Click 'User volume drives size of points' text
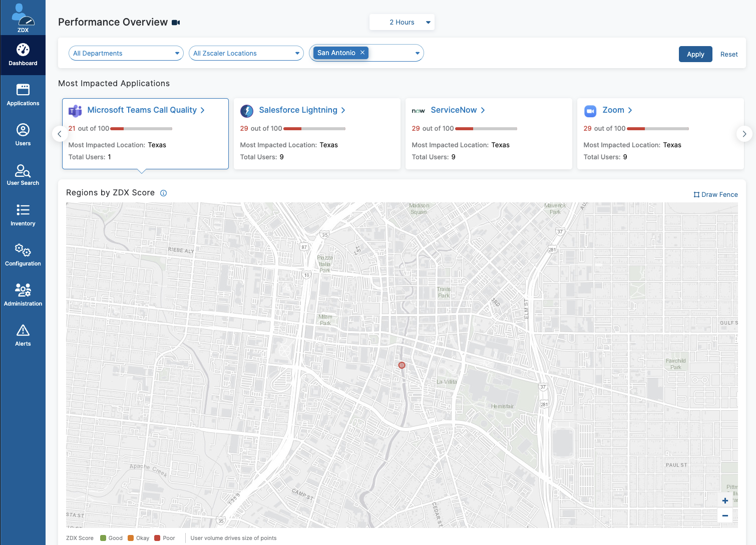756x545 pixels. (x=233, y=538)
